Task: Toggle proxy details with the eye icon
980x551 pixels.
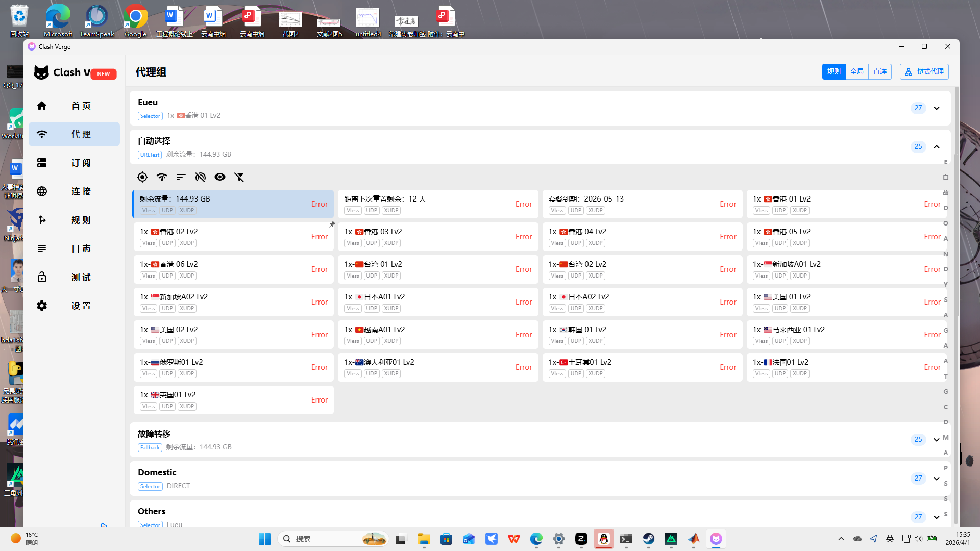Action: [x=220, y=177]
